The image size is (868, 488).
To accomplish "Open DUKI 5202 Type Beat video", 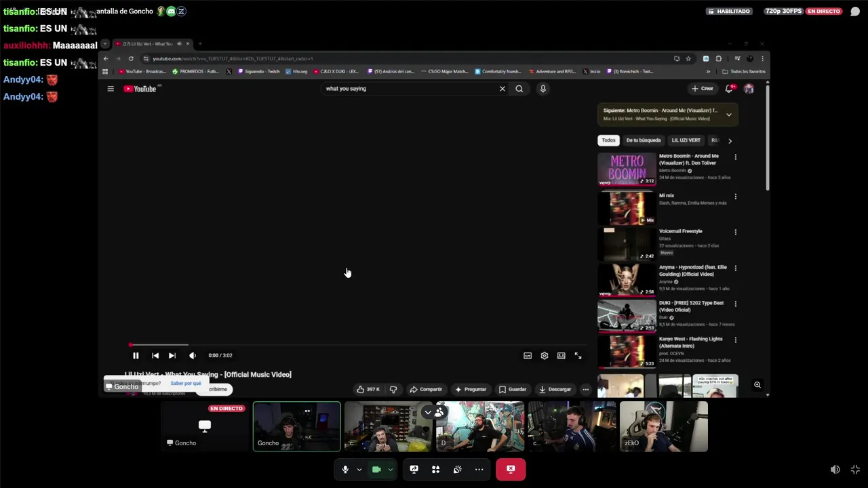I will [x=627, y=316].
